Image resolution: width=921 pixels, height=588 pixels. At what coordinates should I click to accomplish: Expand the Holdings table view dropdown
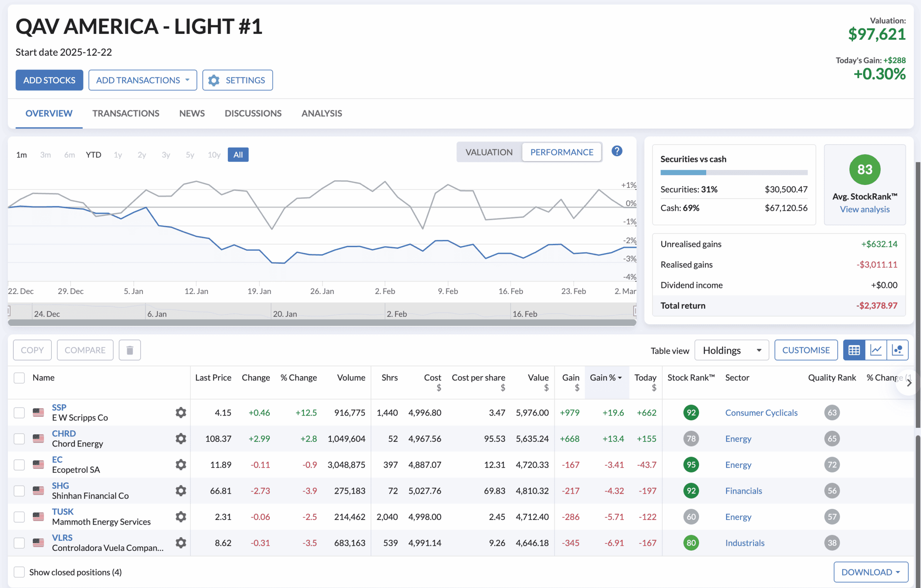(731, 350)
